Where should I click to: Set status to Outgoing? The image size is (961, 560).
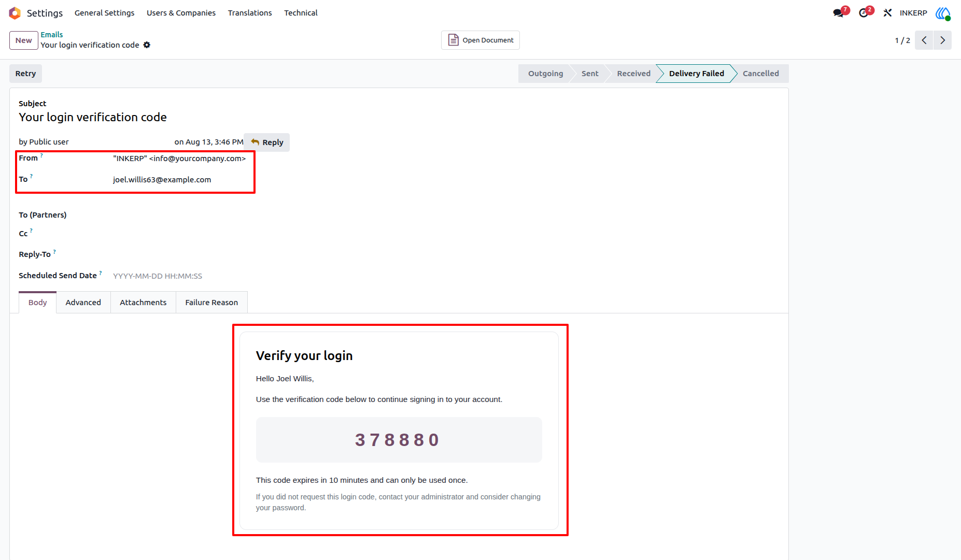(545, 74)
